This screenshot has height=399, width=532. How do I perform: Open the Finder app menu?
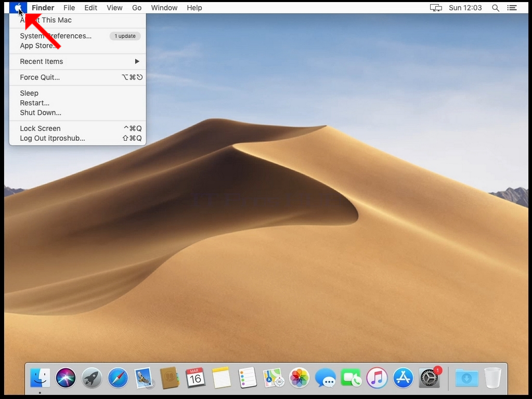[x=43, y=8]
